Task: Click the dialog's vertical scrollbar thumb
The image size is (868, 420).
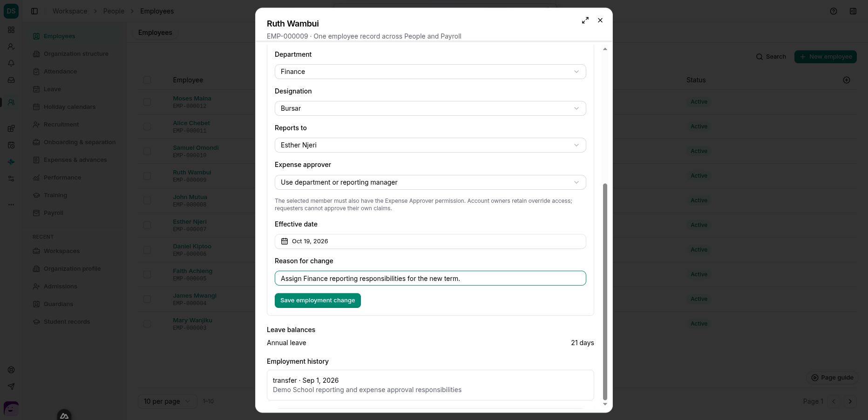Action: click(x=605, y=291)
